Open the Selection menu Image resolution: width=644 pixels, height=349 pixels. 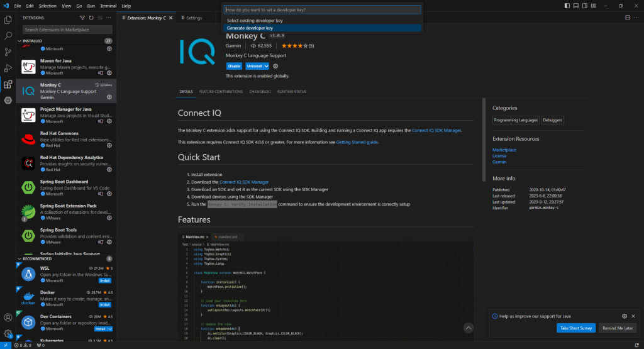pos(48,6)
